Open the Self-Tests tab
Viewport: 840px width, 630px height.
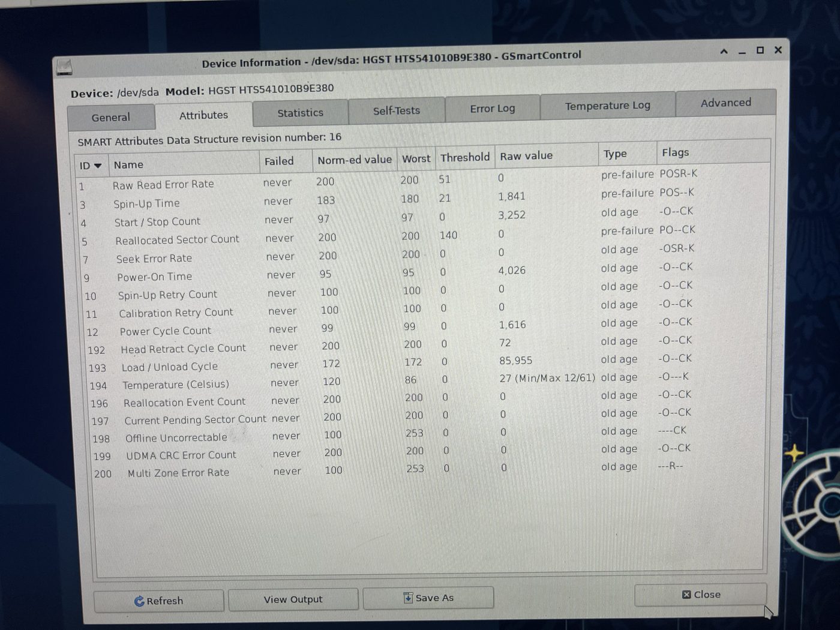pos(396,110)
